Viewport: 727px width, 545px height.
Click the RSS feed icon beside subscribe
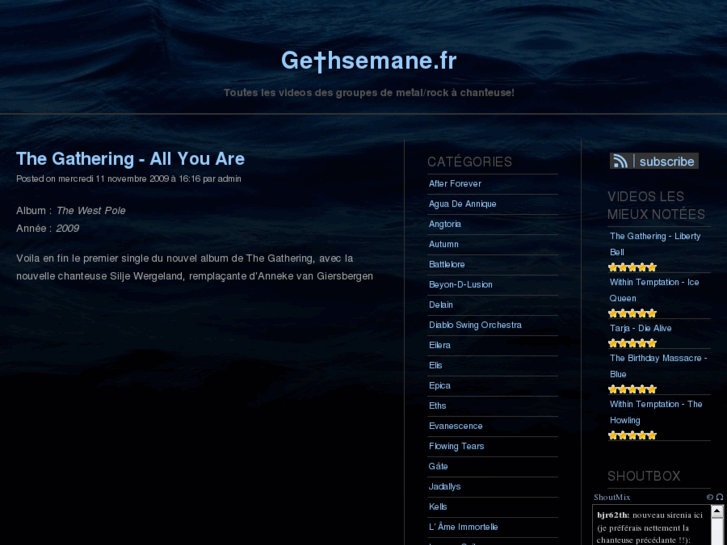620,161
